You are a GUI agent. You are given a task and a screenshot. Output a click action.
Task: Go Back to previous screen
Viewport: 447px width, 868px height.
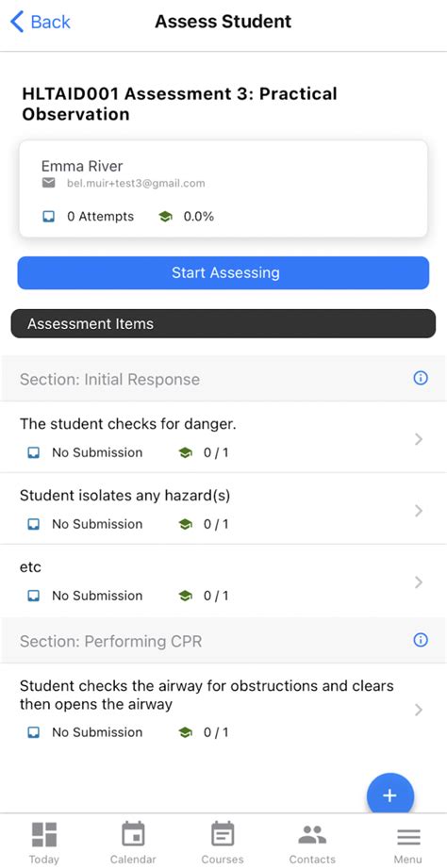click(41, 22)
